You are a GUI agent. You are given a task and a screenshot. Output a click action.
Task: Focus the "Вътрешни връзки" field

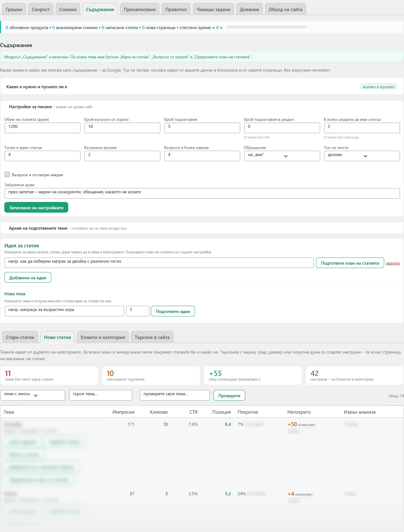122,156
